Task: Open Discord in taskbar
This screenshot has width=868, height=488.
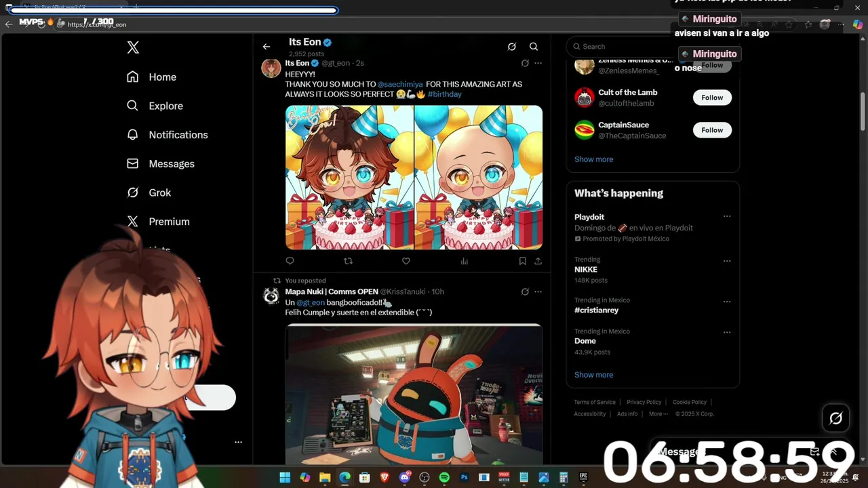Action: pyautogui.click(x=405, y=478)
